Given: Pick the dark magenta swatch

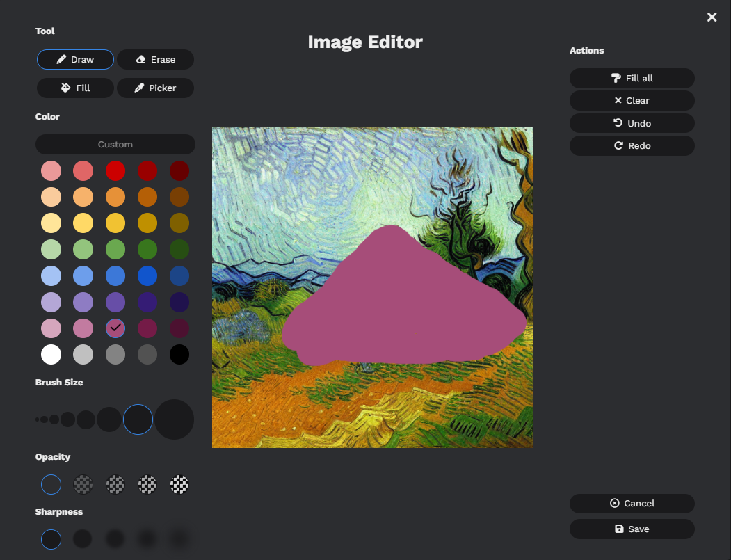Looking at the screenshot, I should [147, 328].
